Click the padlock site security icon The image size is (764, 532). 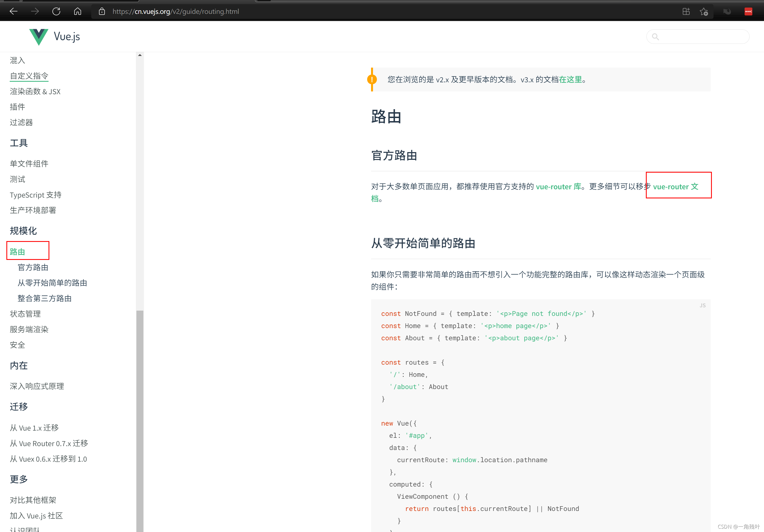click(x=101, y=11)
